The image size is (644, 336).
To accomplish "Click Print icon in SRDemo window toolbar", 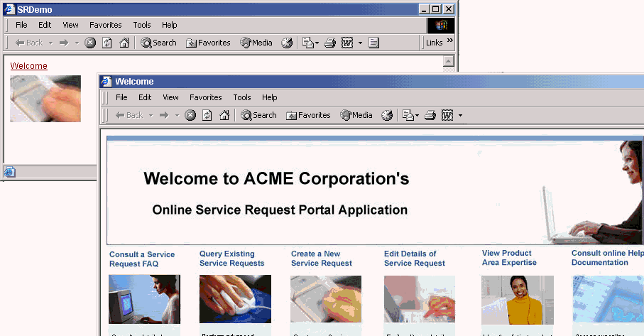I will [330, 43].
